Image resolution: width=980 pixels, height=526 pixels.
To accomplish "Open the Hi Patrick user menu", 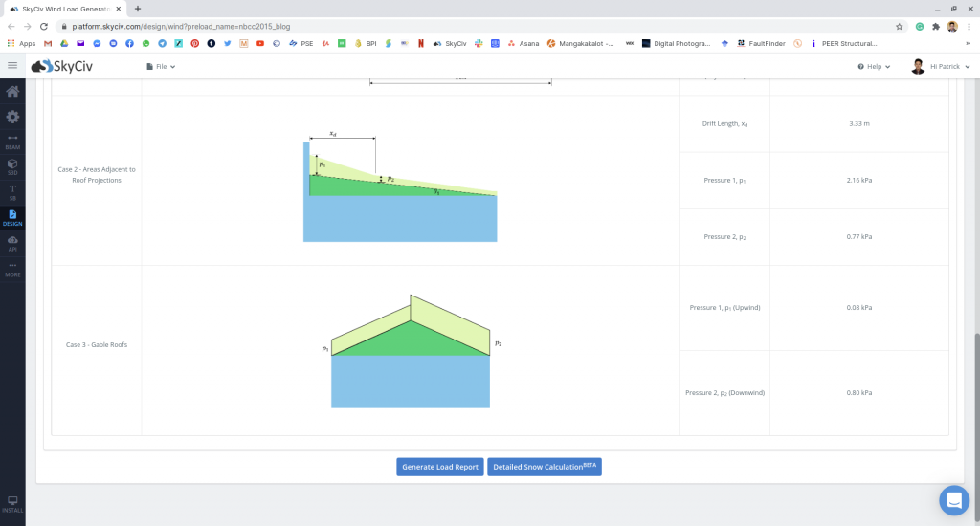I will click(x=941, y=67).
